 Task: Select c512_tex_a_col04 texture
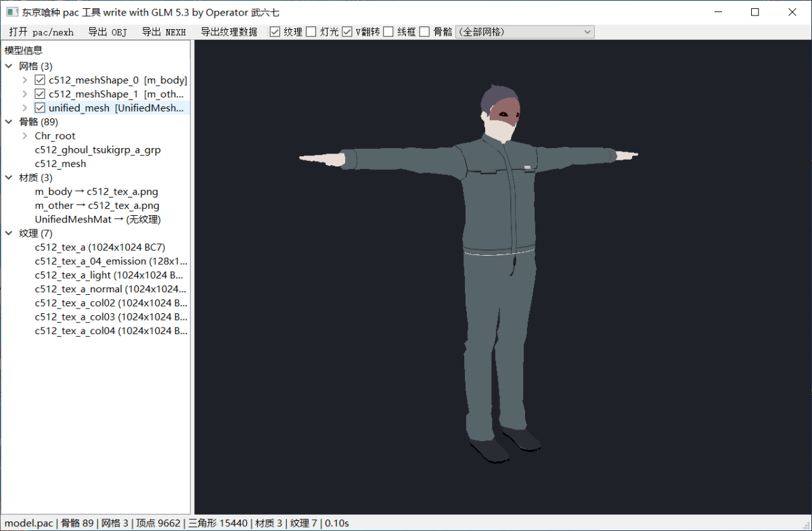coord(111,331)
